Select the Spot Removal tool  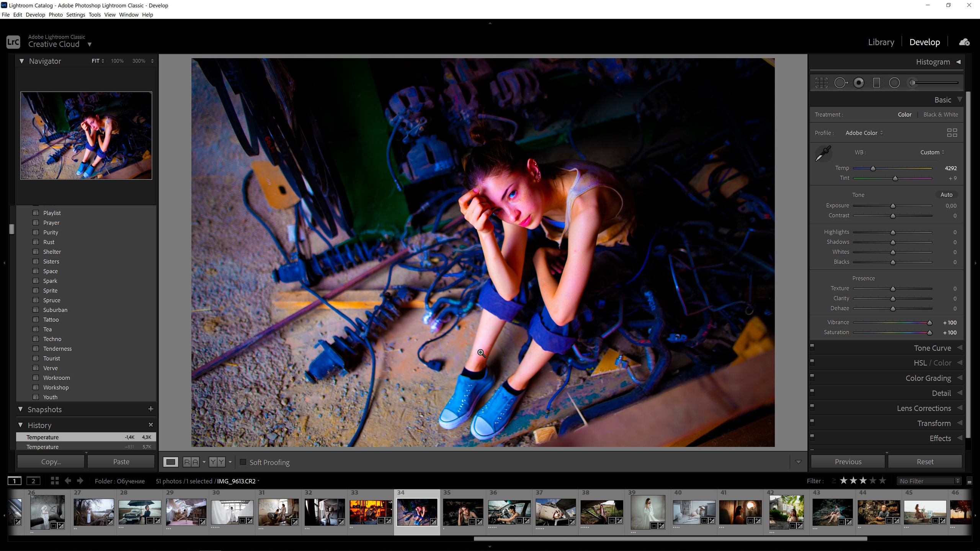840,83
